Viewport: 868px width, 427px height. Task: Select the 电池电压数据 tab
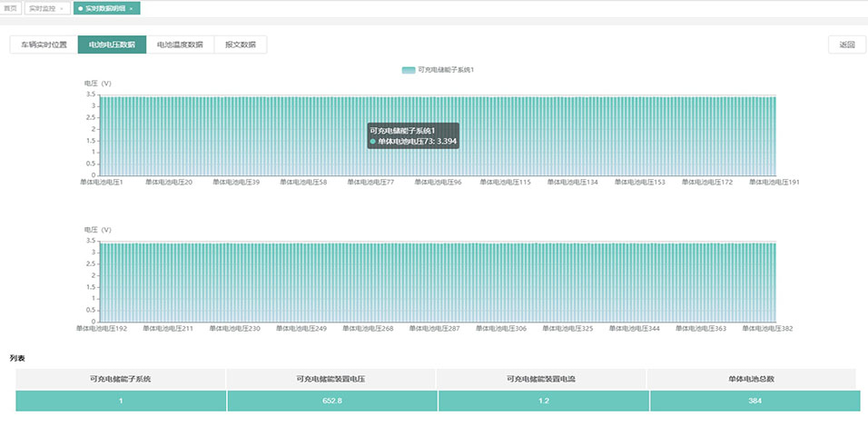112,45
